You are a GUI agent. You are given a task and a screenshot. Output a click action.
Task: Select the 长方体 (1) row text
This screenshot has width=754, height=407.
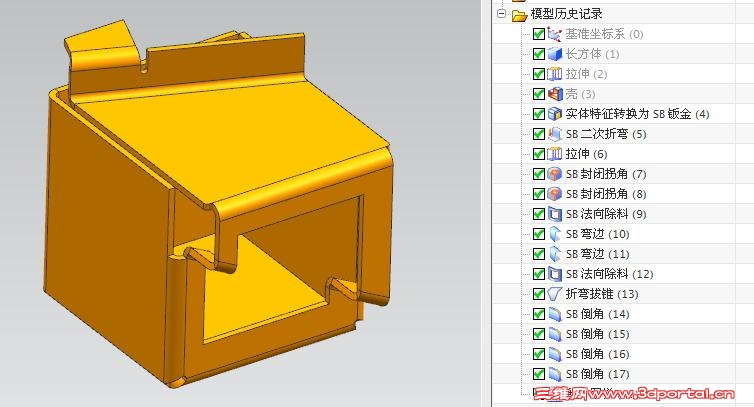tap(592, 54)
